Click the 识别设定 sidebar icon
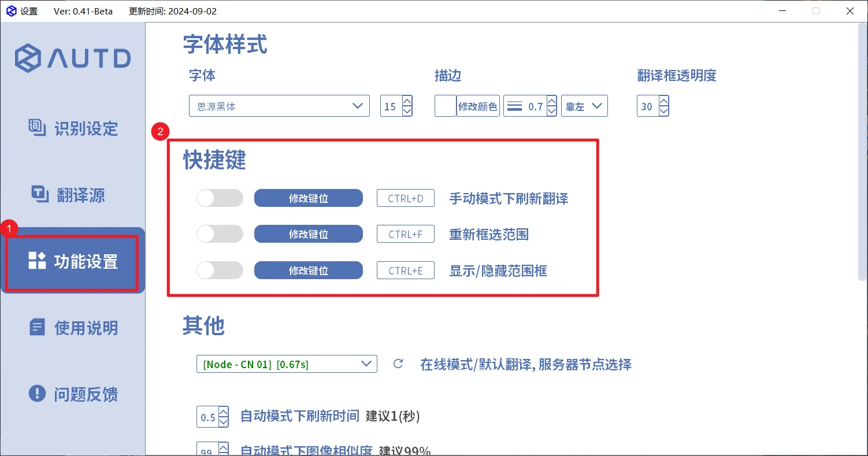868x456 pixels. pos(38,128)
